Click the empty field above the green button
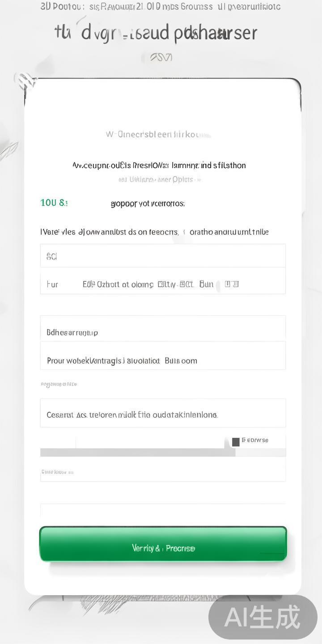This screenshot has width=322, height=644. (x=163, y=511)
